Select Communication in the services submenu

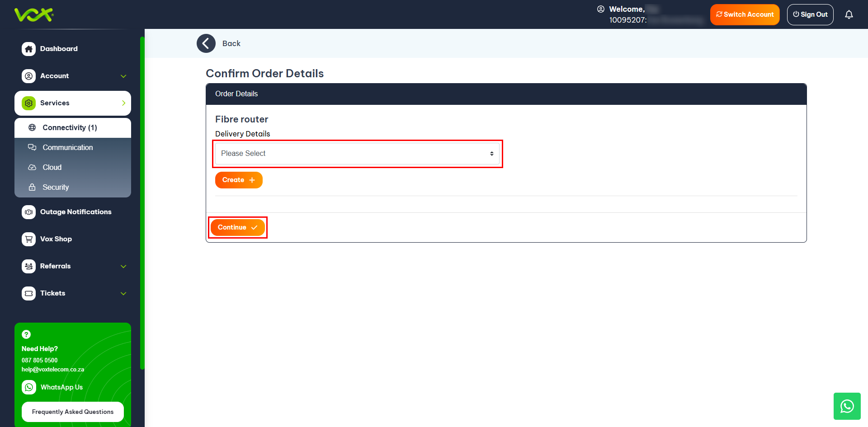[x=67, y=148]
